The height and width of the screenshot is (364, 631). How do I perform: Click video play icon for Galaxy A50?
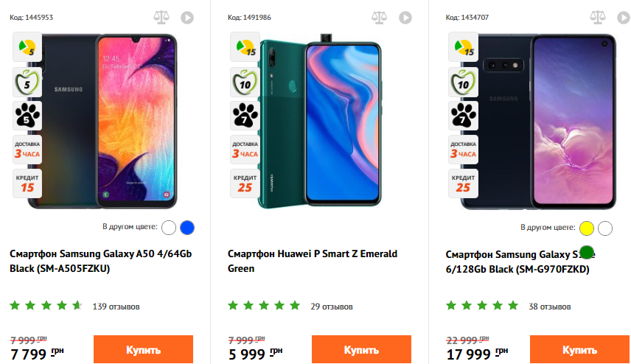(187, 17)
